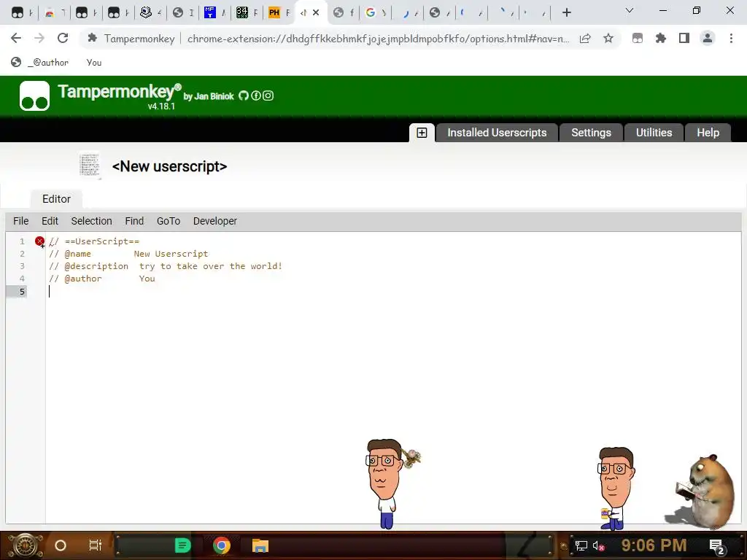747x560 pixels.
Task: Switch to the blue MF icon tab
Action: (x=214, y=13)
